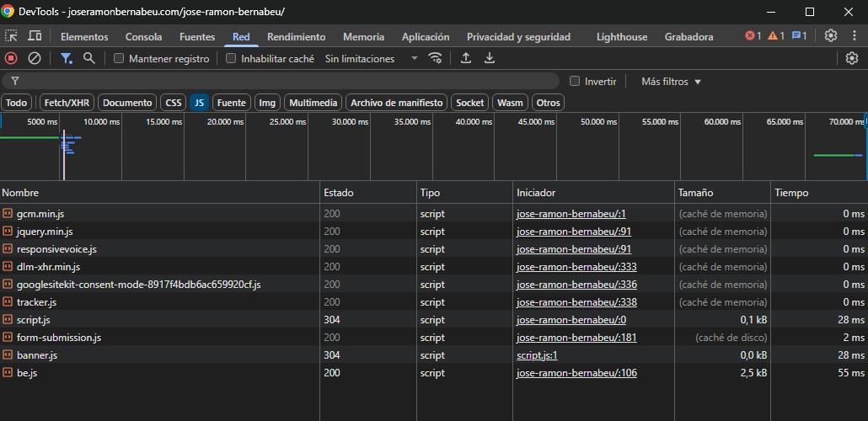The height and width of the screenshot is (421, 868).
Task: Select the googlesitekit-consent-mode request row
Action: tap(433, 285)
